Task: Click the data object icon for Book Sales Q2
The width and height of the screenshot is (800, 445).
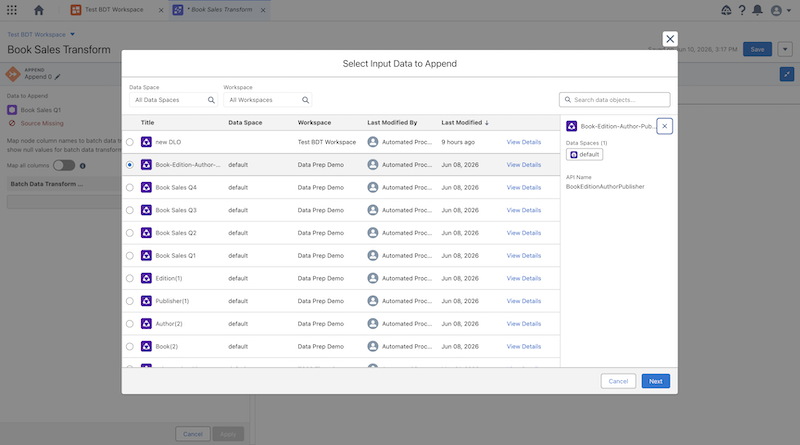Action: 146,233
